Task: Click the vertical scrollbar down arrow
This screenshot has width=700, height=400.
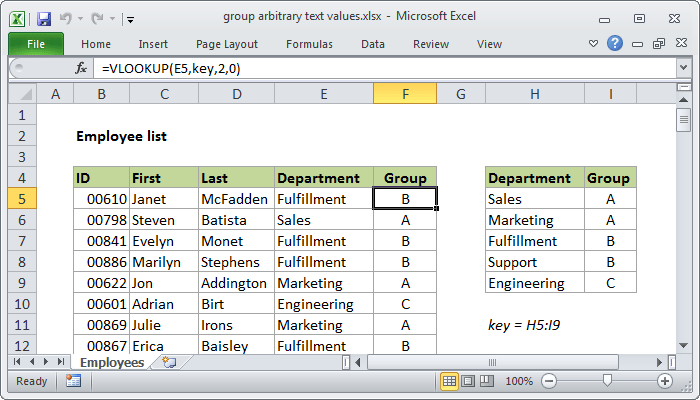Action: point(683,345)
